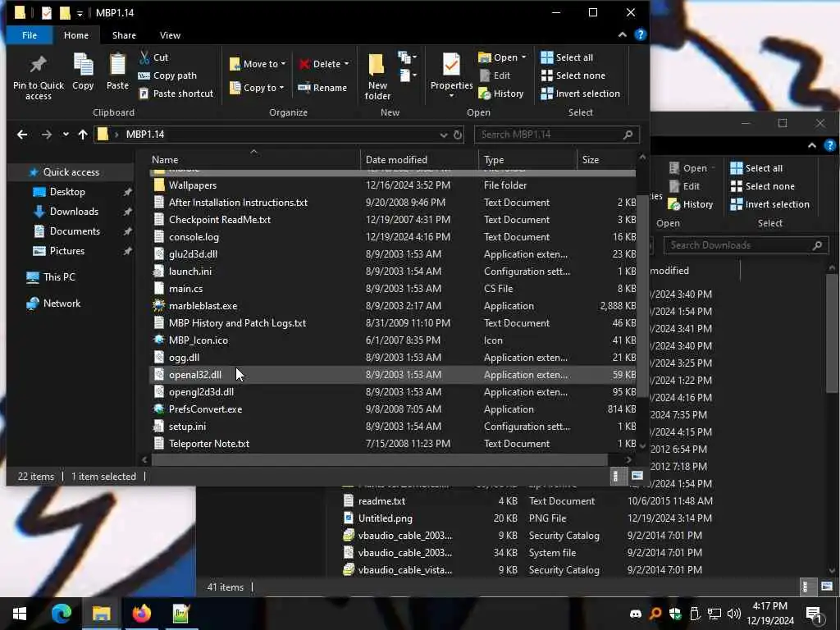
Task: Expand the Copy to dropdown
Action: [x=282, y=88]
